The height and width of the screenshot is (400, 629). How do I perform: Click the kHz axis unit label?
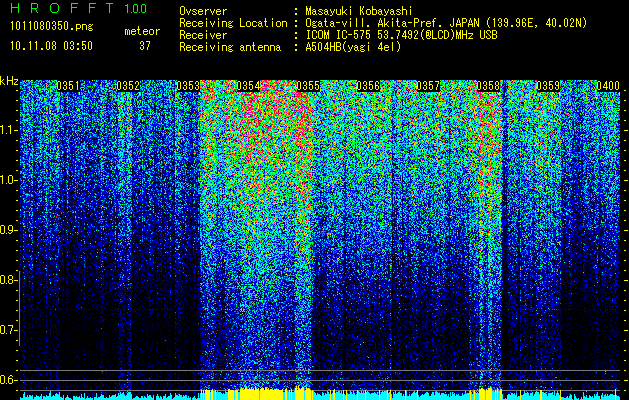tap(9, 81)
